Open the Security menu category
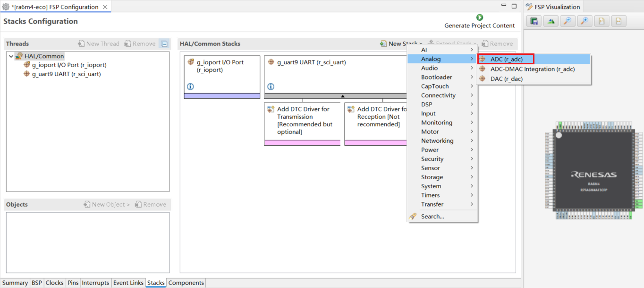This screenshot has width=644, height=288. (x=442, y=159)
